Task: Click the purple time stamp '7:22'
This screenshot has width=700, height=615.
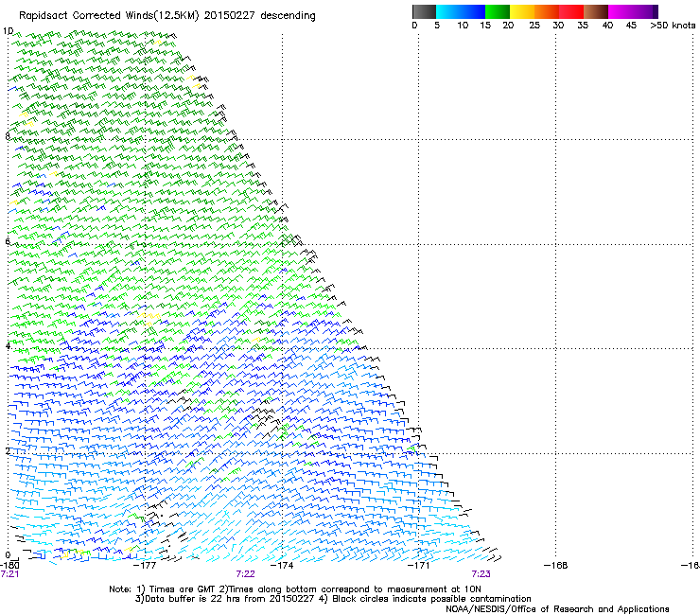Action: [246, 574]
